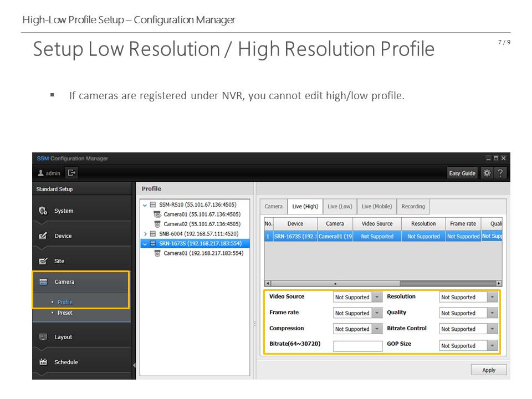Click the Camera01 (55.101.67.136:4505) camera icon
The image size is (532, 399).
coord(157,214)
